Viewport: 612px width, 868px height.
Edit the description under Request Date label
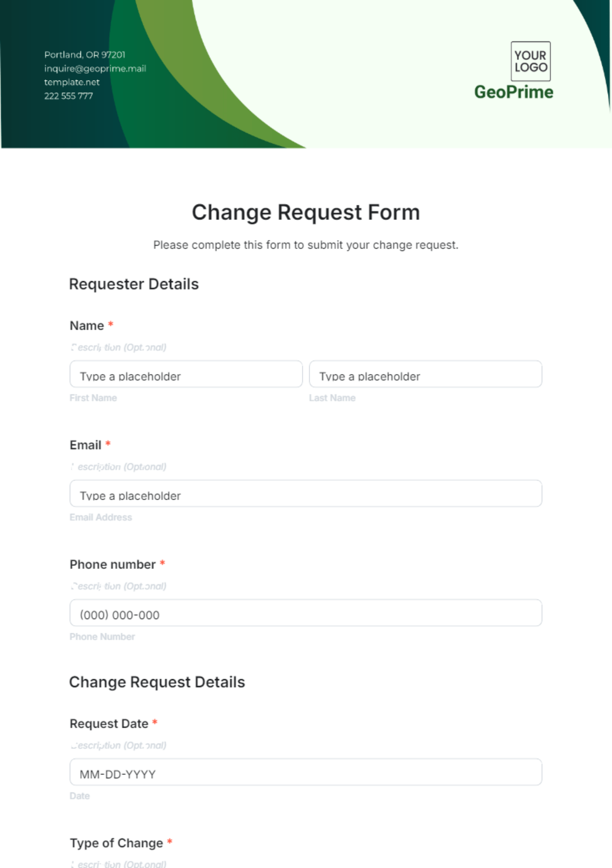[x=119, y=746]
